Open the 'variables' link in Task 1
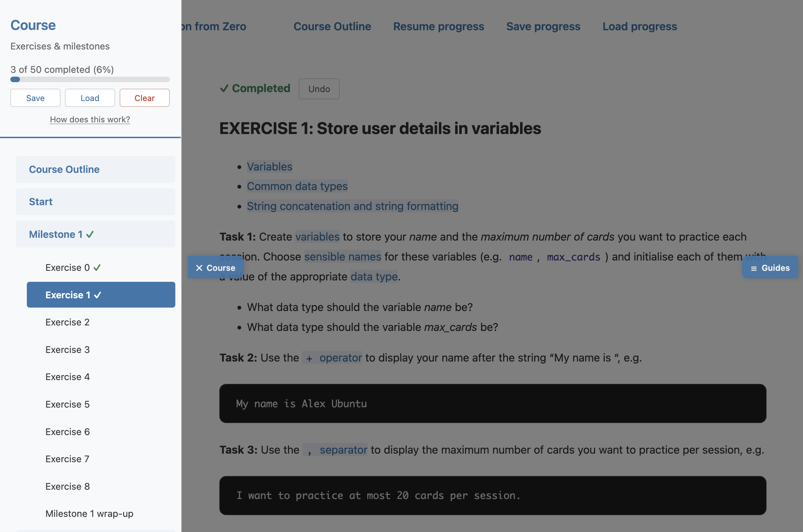This screenshot has height=532, width=803. [x=317, y=237]
